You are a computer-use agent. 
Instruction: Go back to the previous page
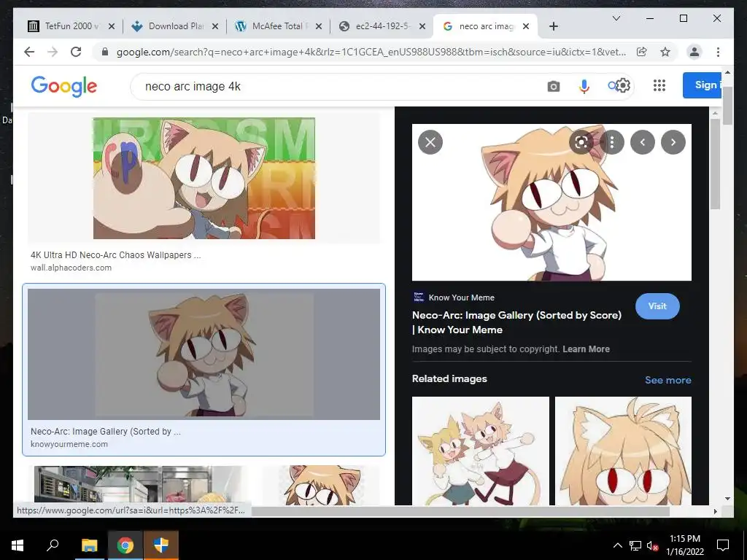tap(29, 52)
